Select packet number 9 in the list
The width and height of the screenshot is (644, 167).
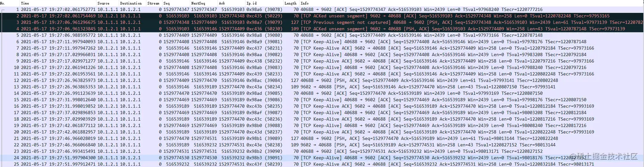322,61
